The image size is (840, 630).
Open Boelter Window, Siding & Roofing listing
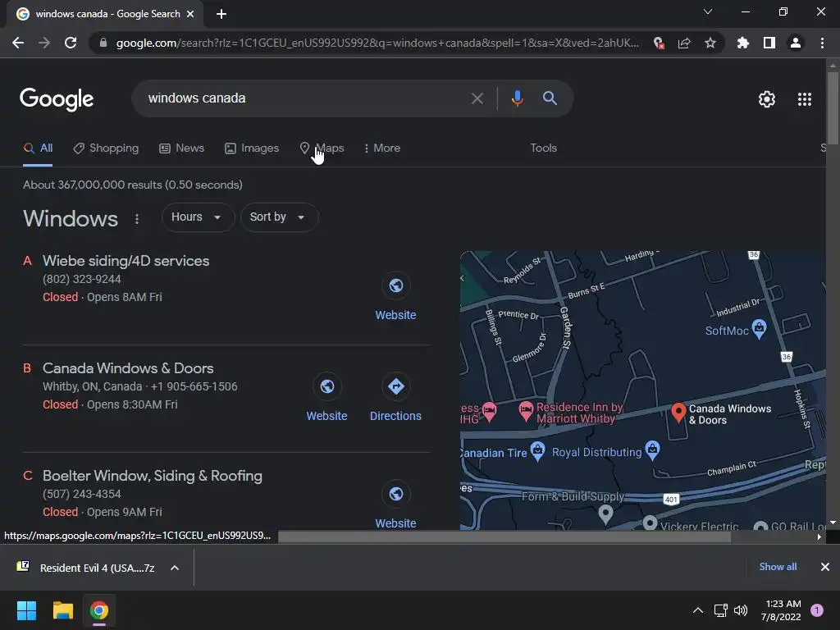(152, 477)
